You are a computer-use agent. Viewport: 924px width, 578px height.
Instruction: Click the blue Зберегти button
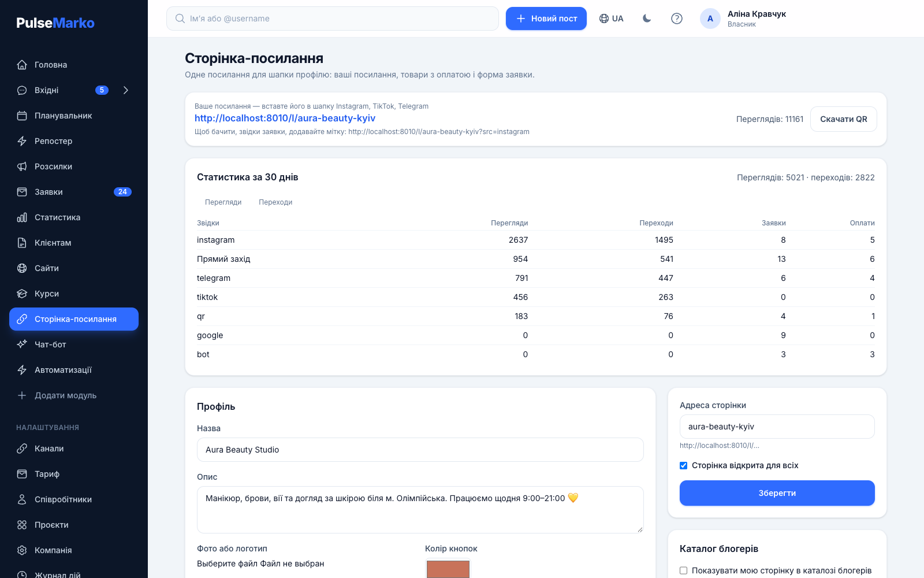(777, 493)
